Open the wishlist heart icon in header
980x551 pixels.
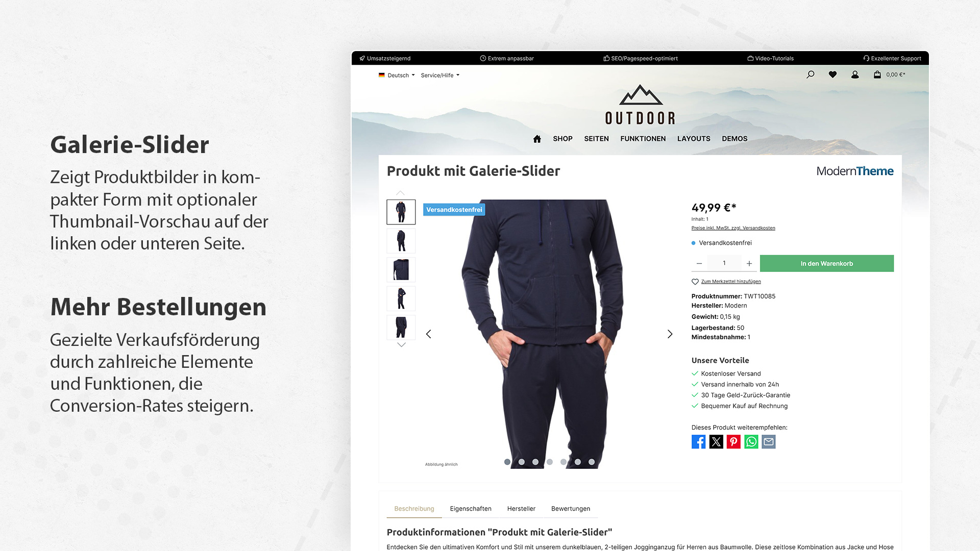(832, 74)
